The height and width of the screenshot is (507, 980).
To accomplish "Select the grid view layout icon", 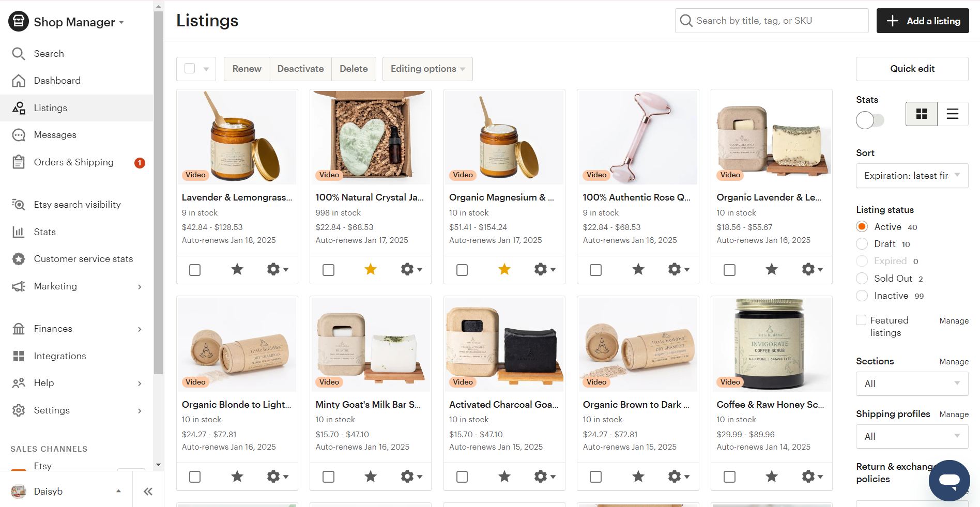I will [x=921, y=114].
